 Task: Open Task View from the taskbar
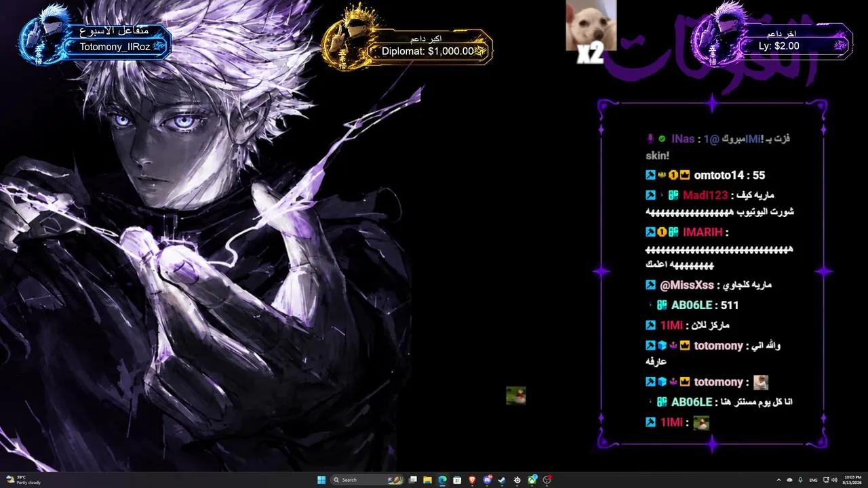coord(412,480)
